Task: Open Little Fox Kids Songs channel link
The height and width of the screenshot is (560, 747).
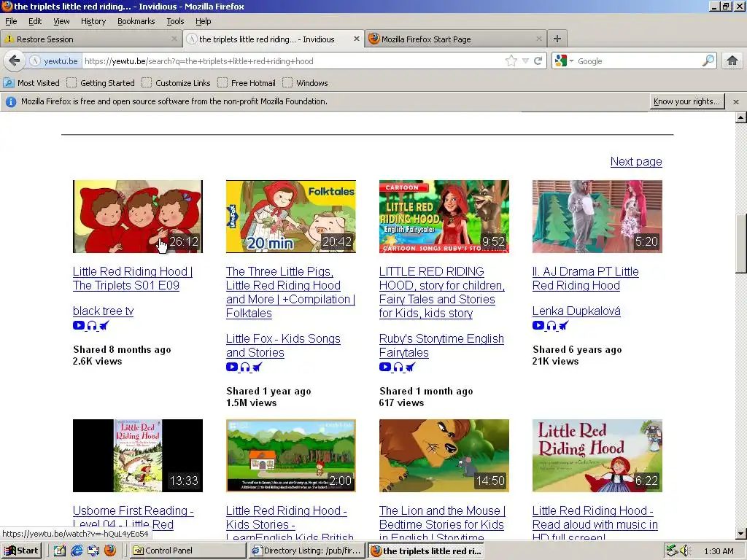Action: pos(283,345)
